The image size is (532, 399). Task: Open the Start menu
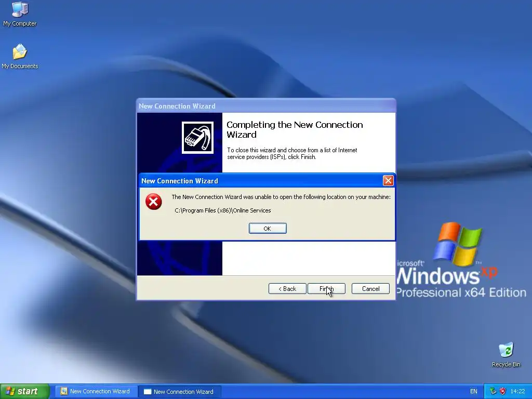25,391
